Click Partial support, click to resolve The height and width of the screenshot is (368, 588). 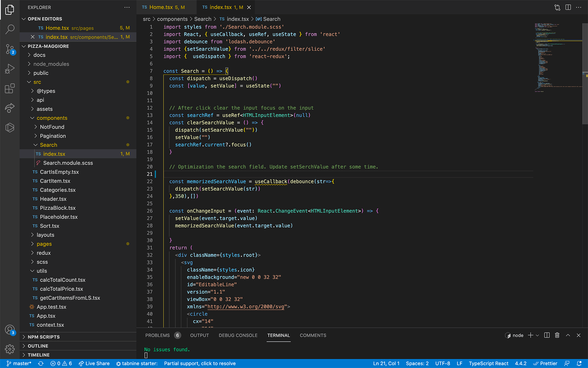coord(200,363)
